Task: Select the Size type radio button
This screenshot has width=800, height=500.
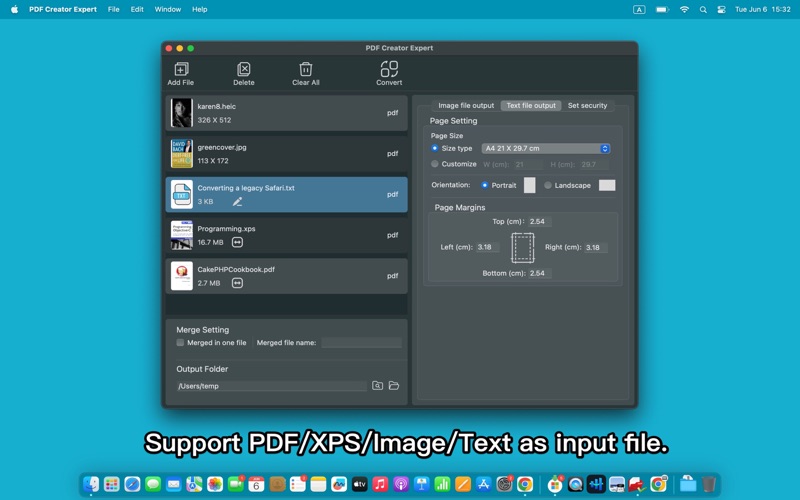Action: 435,148
